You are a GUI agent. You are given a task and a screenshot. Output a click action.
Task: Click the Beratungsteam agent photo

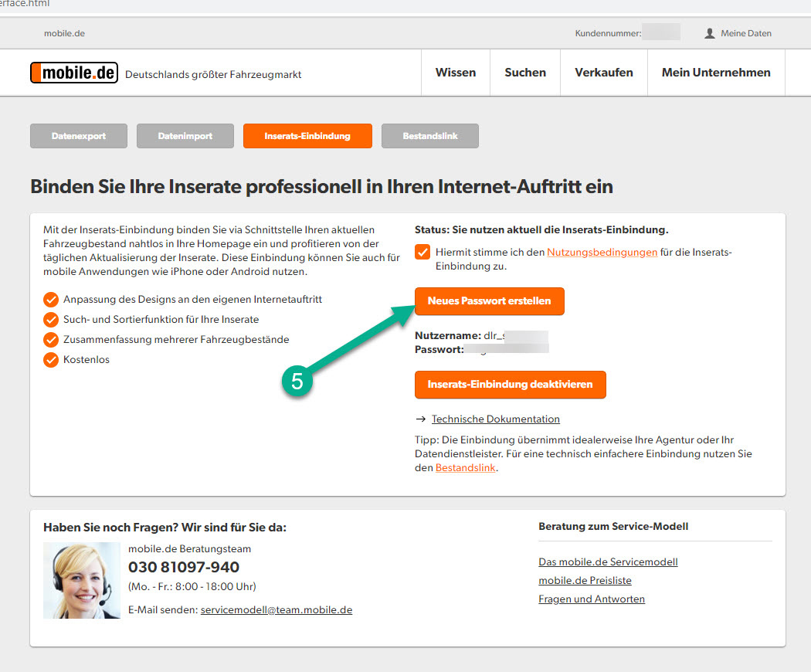(82, 580)
